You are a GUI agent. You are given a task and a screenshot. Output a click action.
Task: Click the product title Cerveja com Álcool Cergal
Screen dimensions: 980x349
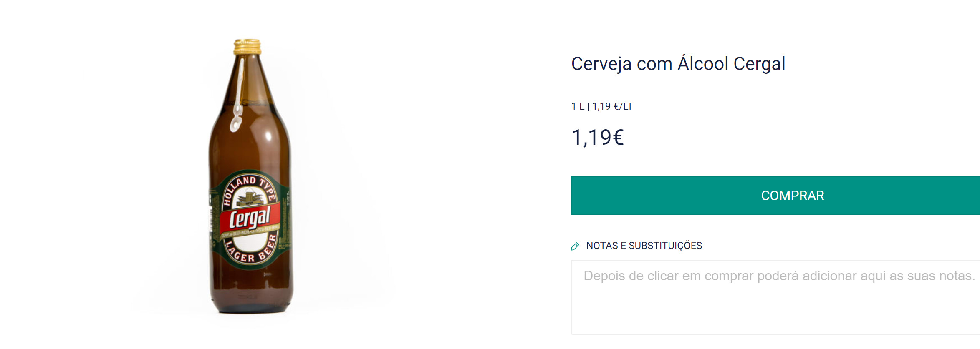pyautogui.click(x=678, y=64)
